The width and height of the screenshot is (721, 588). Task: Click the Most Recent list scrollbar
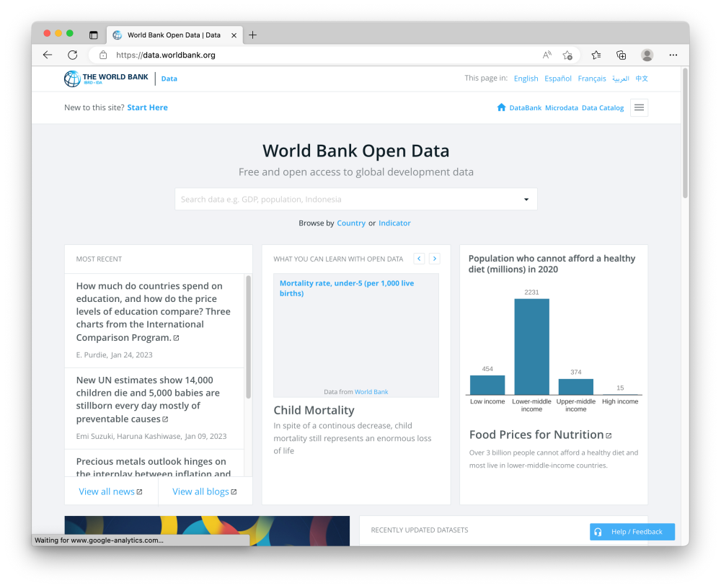pyautogui.click(x=248, y=337)
